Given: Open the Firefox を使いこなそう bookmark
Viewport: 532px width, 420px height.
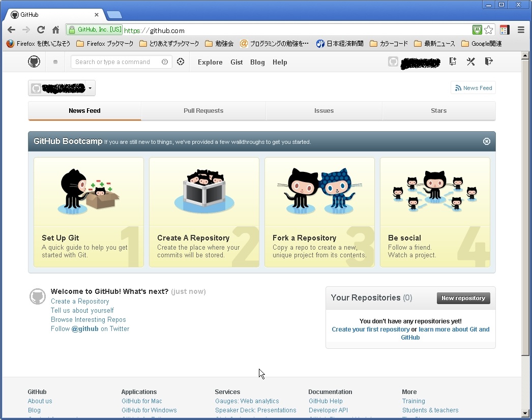Looking at the screenshot, I should pos(38,43).
